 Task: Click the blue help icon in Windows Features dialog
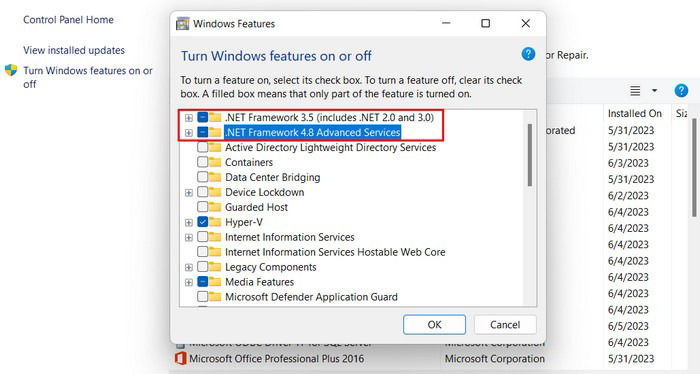coord(528,54)
